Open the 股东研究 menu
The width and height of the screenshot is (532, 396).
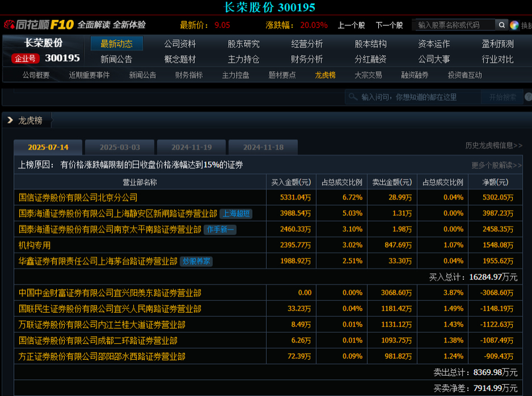click(x=244, y=44)
